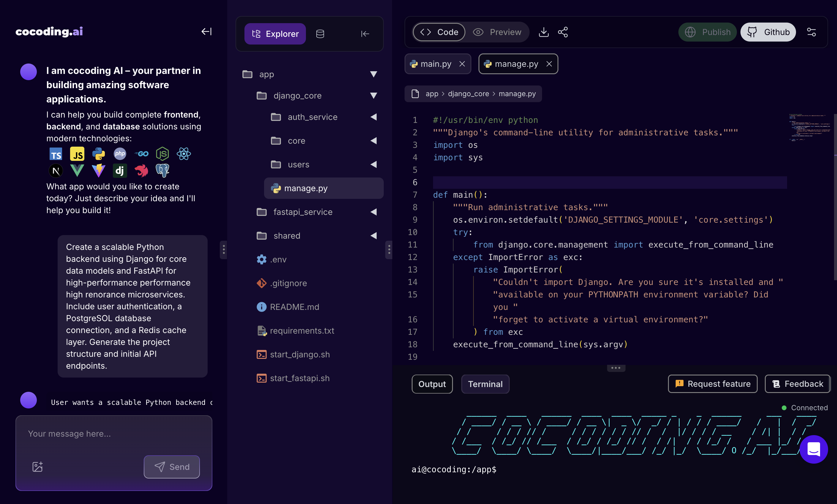Select the Output tab

(x=432, y=384)
